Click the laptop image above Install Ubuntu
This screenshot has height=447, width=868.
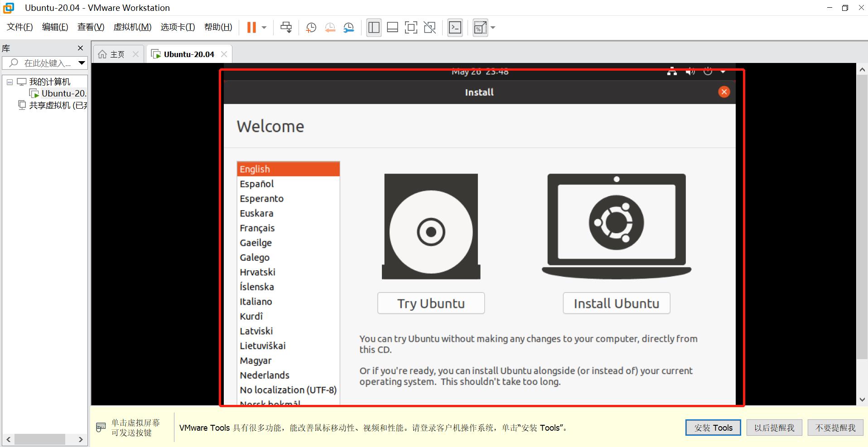tap(617, 226)
